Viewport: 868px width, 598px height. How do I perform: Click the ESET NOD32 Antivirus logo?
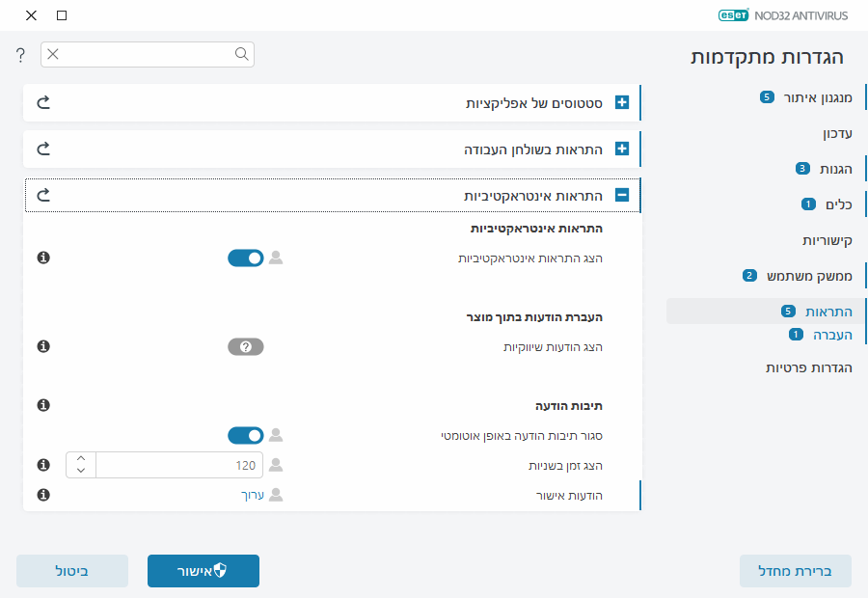pyautogui.click(x=783, y=15)
